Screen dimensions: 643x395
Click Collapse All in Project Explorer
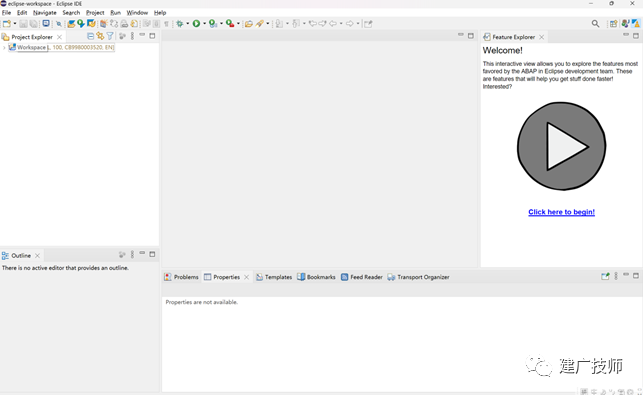tap(91, 37)
